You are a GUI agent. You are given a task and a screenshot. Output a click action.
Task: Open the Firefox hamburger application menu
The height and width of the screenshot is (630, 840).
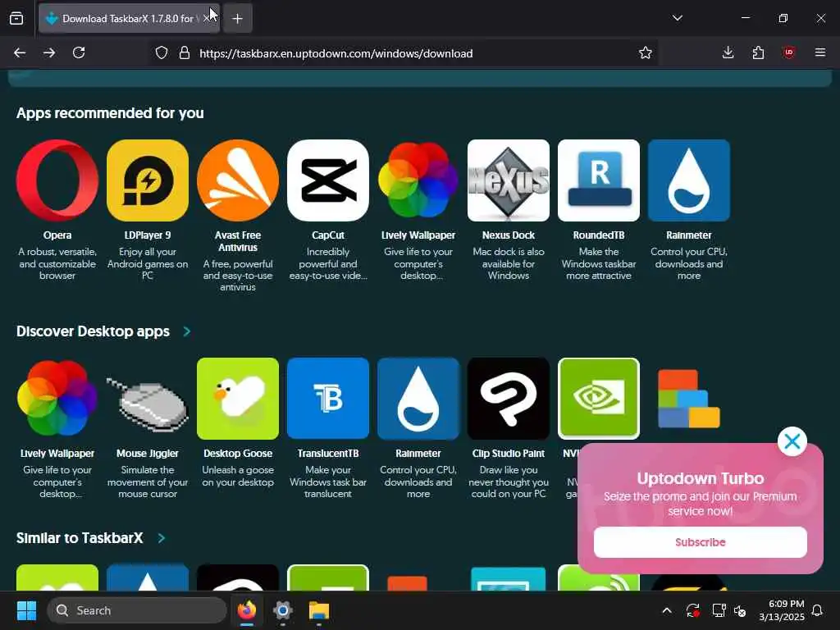[x=819, y=53]
